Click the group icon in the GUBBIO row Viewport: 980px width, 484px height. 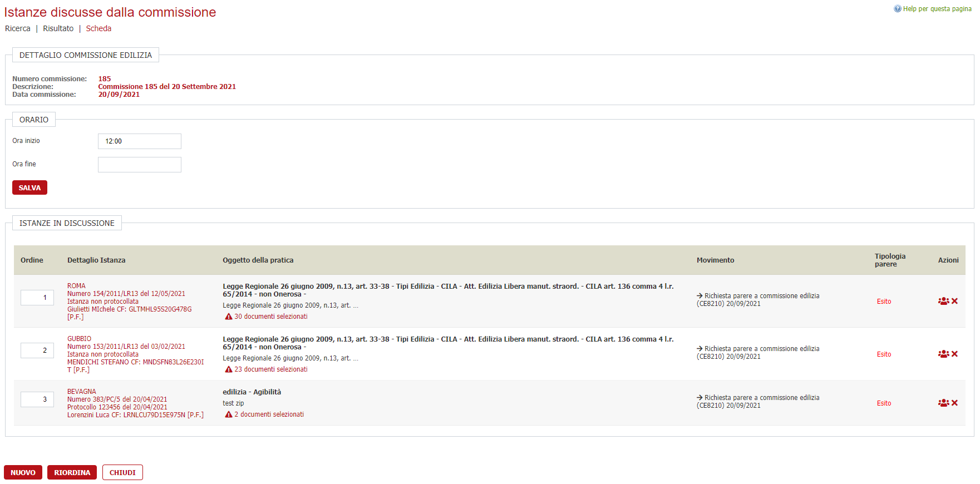coord(943,354)
